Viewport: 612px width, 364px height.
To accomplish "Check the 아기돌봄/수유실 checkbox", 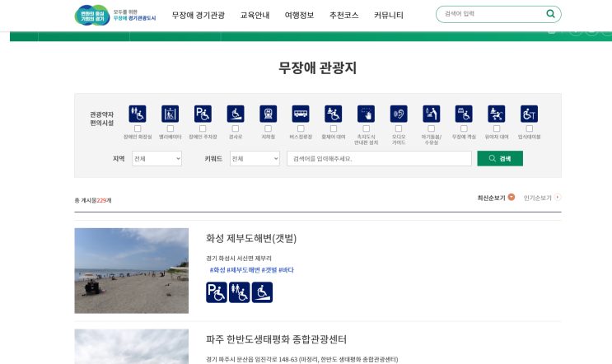I will pyautogui.click(x=432, y=128).
